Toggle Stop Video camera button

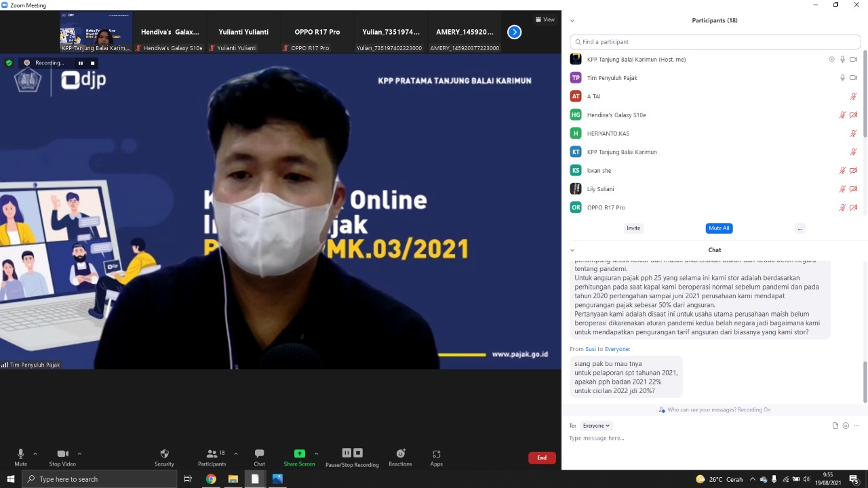[x=62, y=453]
